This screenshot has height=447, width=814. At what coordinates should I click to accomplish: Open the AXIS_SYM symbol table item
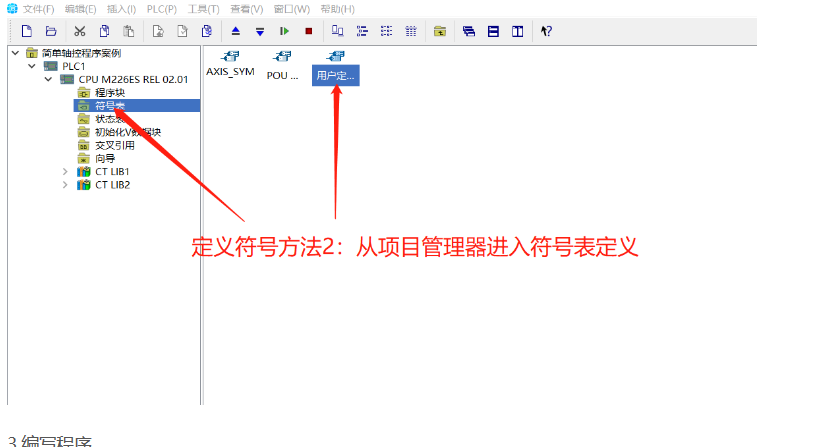230,64
